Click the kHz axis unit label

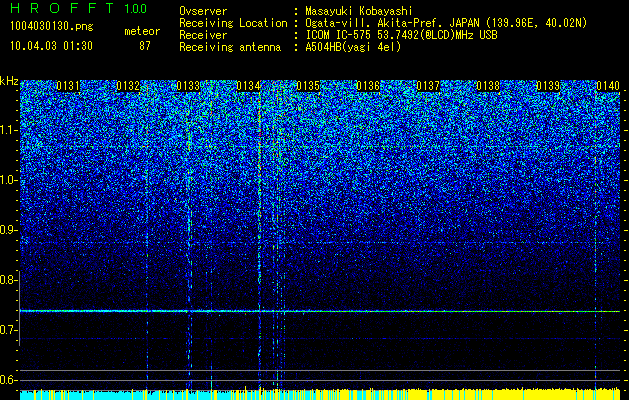click(x=9, y=81)
